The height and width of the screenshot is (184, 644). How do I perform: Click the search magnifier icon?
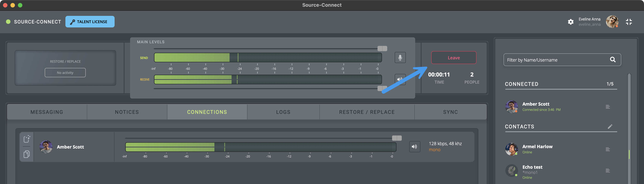613,60
